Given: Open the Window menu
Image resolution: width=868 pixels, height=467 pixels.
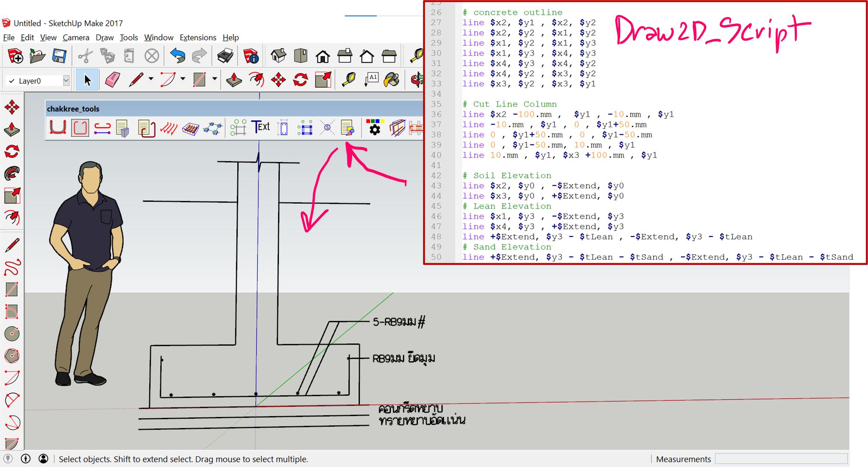Looking at the screenshot, I should point(159,37).
